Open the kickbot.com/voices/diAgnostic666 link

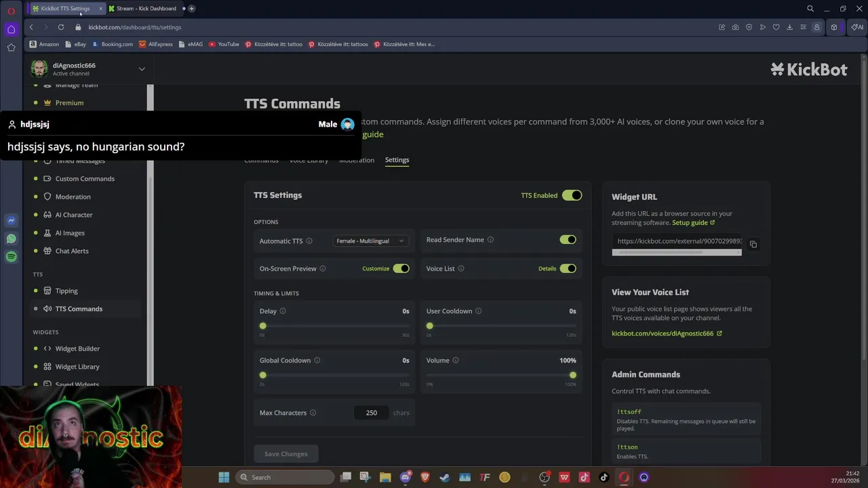click(667, 333)
